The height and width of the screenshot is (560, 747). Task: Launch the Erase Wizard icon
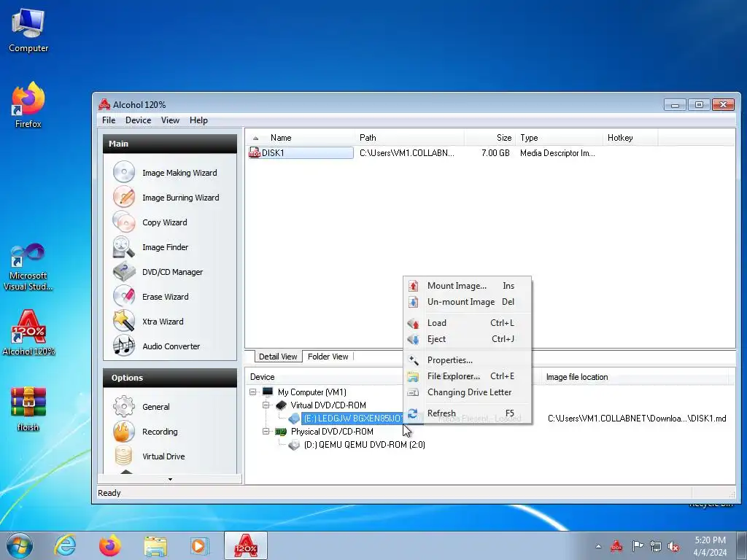[x=124, y=296]
